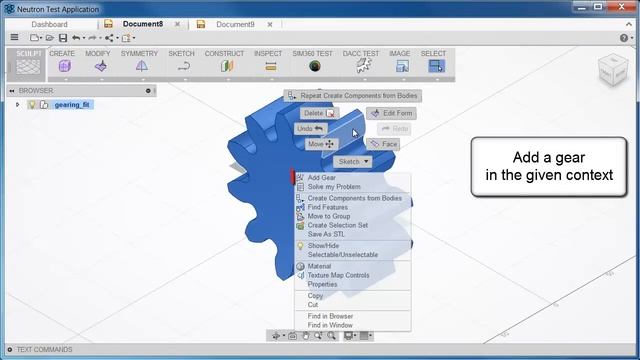
Task: Open the SIM360 Test sphere icon
Action: click(315, 66)
